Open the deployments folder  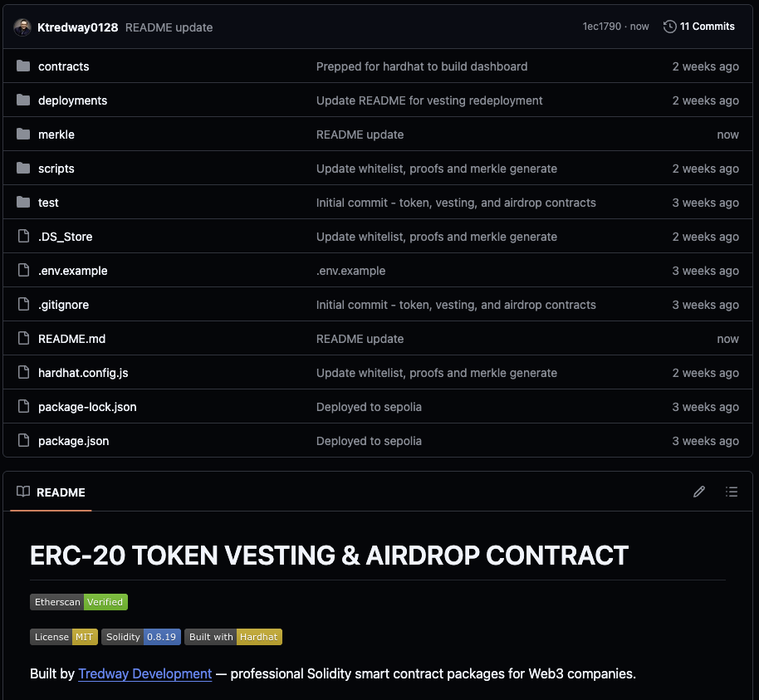pyautogui.click(x=74, y=100)
